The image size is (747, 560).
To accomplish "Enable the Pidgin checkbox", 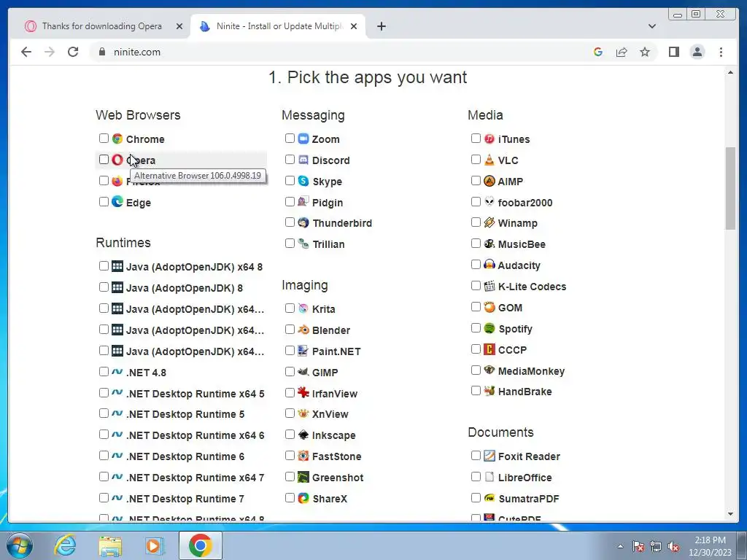I will 290,201.
